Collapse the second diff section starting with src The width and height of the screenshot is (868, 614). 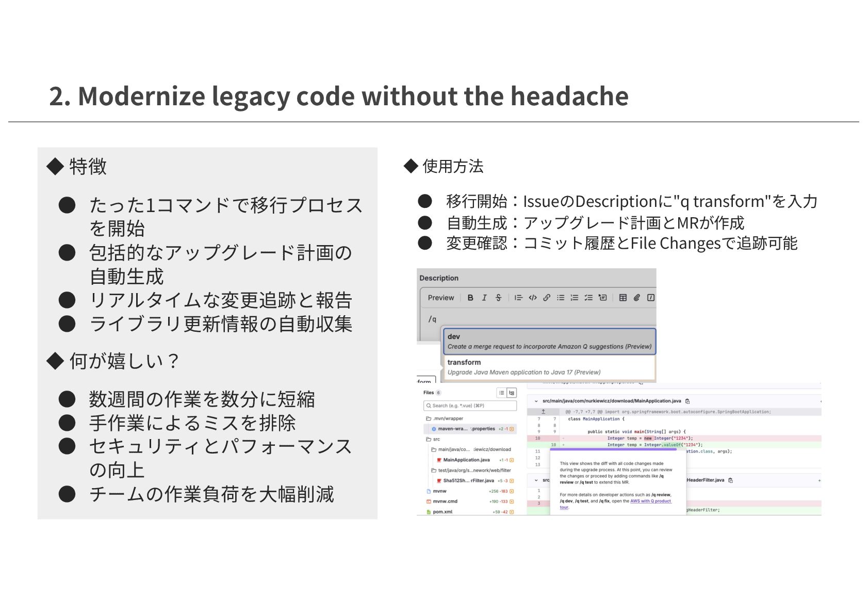pyautogui.click(x=536, y=480)
